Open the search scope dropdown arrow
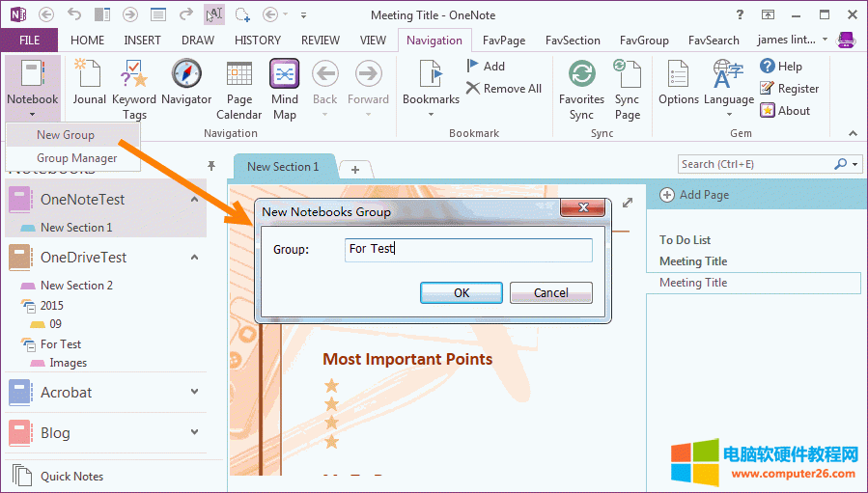 click(x=854, y=164)
